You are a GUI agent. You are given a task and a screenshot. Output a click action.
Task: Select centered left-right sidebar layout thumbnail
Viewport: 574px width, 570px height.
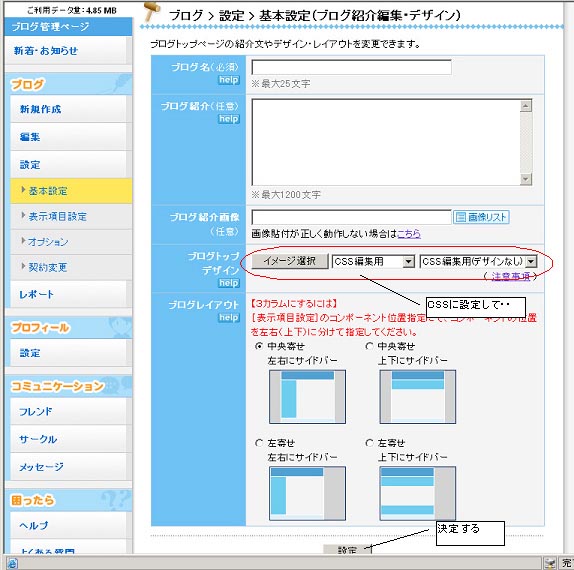coord(307,396)
